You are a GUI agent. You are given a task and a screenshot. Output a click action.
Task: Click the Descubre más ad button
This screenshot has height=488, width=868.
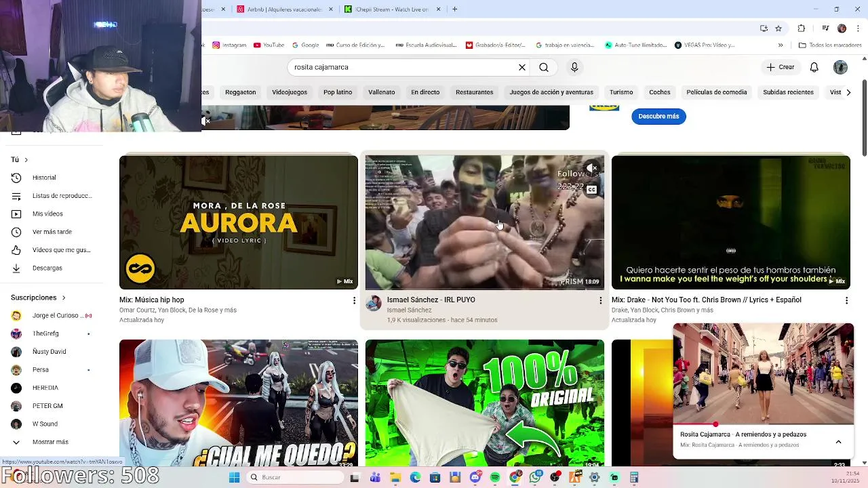658,116
